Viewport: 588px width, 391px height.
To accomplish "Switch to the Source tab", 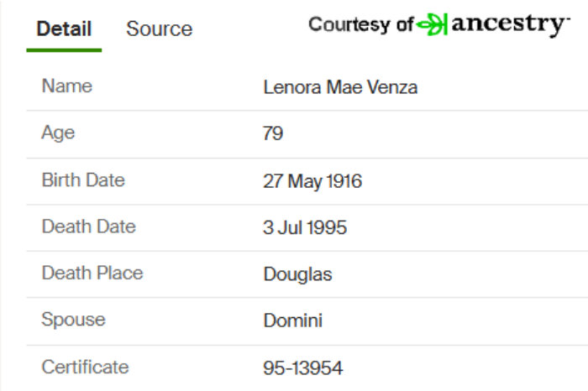I will click(x=160, y=29).
